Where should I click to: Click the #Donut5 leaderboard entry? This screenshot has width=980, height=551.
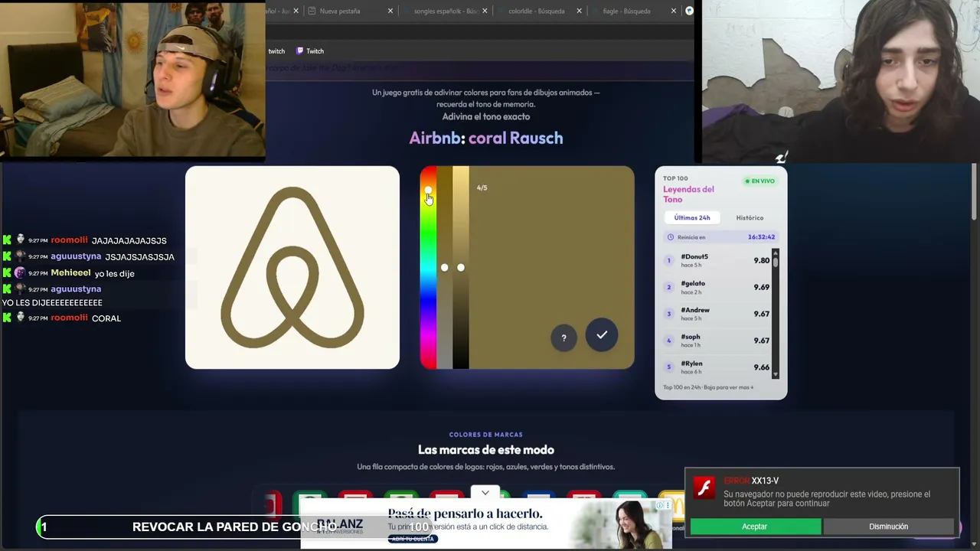(x=717, y=261)
